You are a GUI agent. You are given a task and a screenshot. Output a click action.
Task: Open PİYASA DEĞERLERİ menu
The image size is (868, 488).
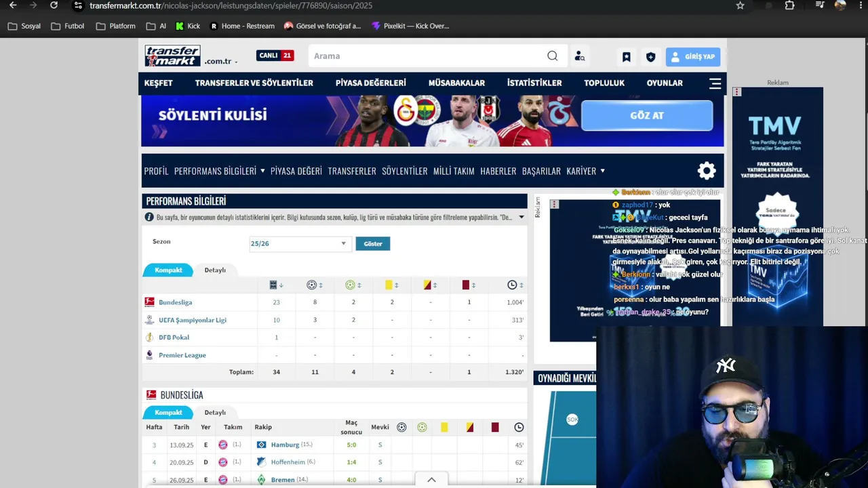click(371, 83)
